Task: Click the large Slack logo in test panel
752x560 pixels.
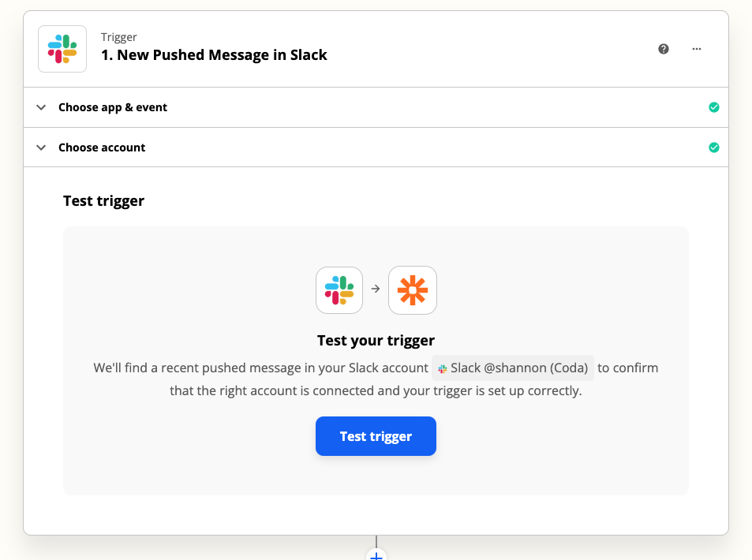Action: (339, 289)
